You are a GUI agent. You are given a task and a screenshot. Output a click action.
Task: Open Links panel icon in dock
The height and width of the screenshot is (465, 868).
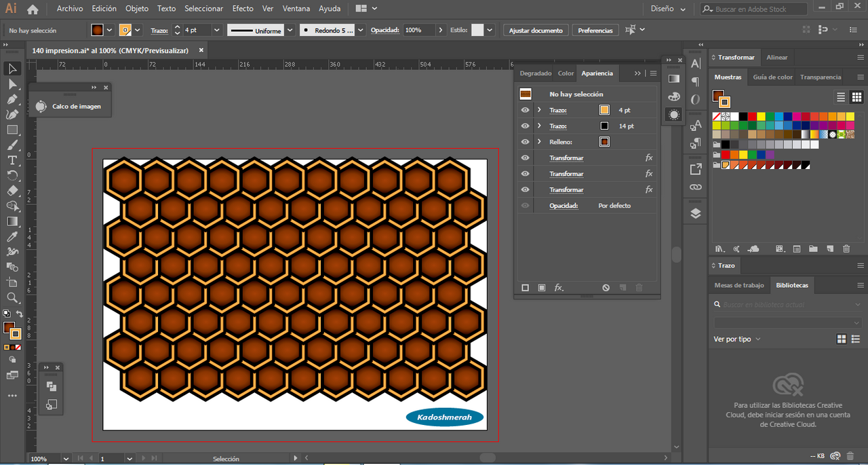pos(695,187)
